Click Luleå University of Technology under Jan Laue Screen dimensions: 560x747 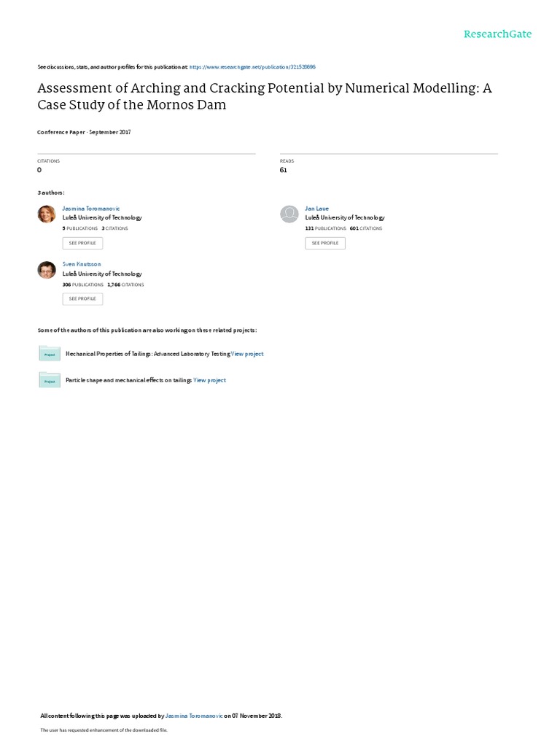pyautogui.click(x=344, y=217)
